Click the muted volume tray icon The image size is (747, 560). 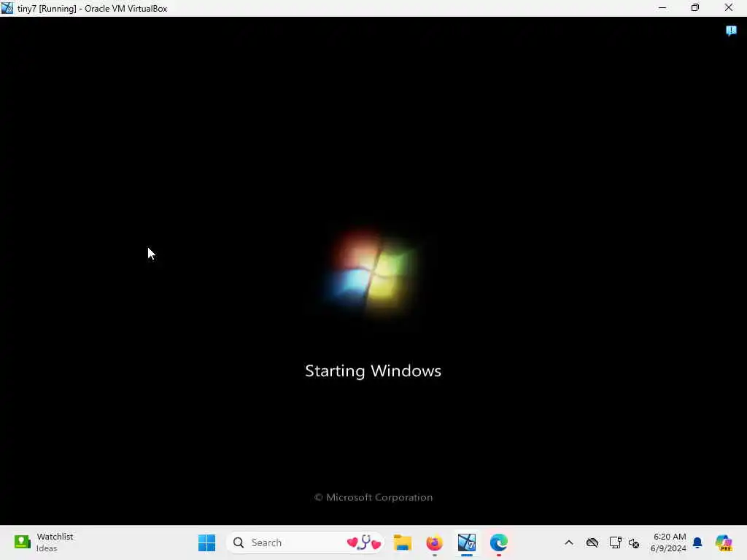(x=634, y=542)
